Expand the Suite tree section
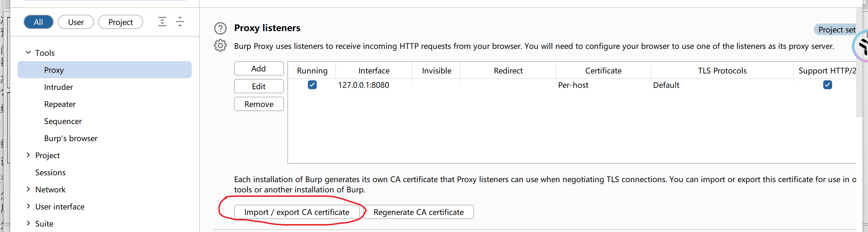Screen dimensions: 868x232 tap(28, 223)
